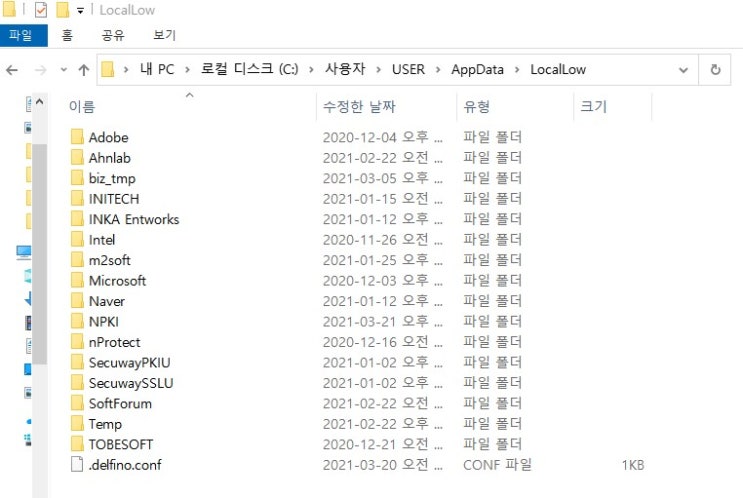Click 사용자 in the address path
This screenshot has width=743, height=498.
(x=345, y=70)
